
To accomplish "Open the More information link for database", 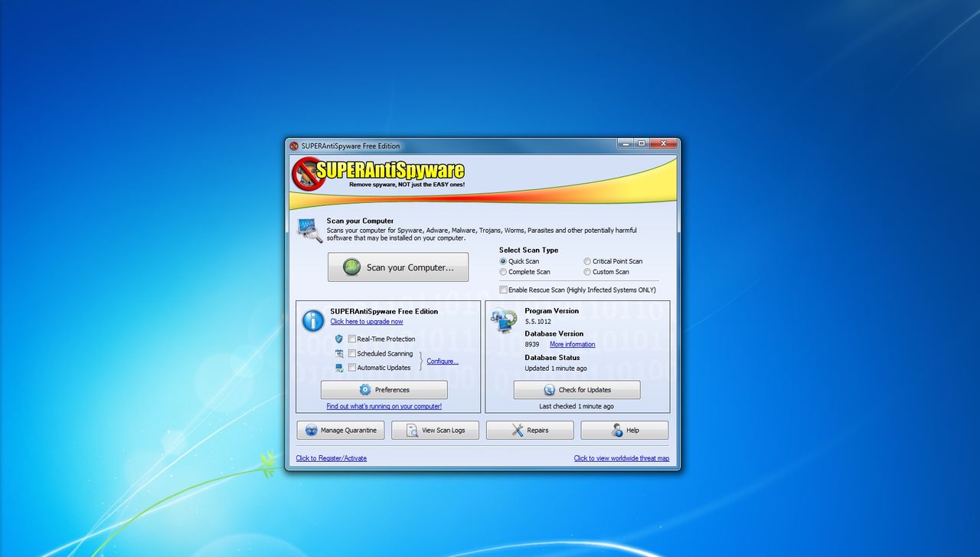I will tap(572, 345).
